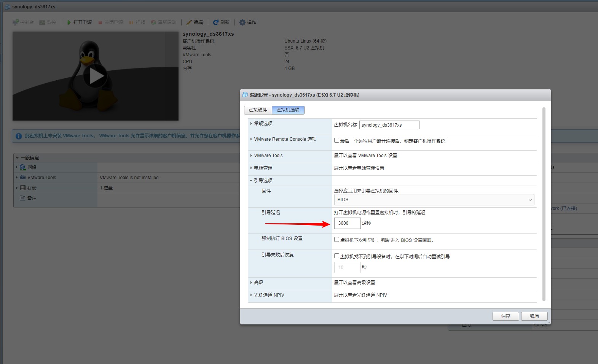Open the Actions (操作) gear icon

point(242,22)
